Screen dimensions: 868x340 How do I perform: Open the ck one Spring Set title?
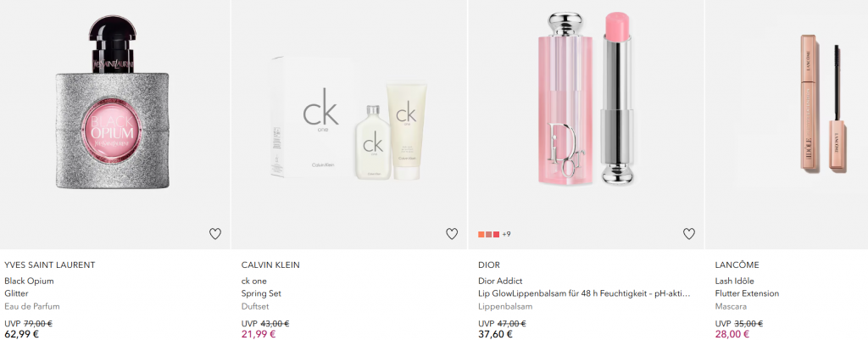pos(261,287)
